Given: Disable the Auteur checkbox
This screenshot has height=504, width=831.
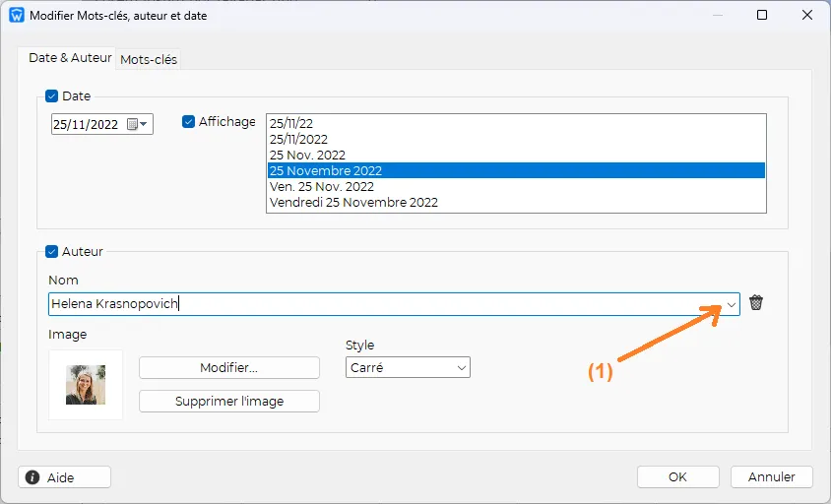Looking at the screenshot, I should click(51, 251).
